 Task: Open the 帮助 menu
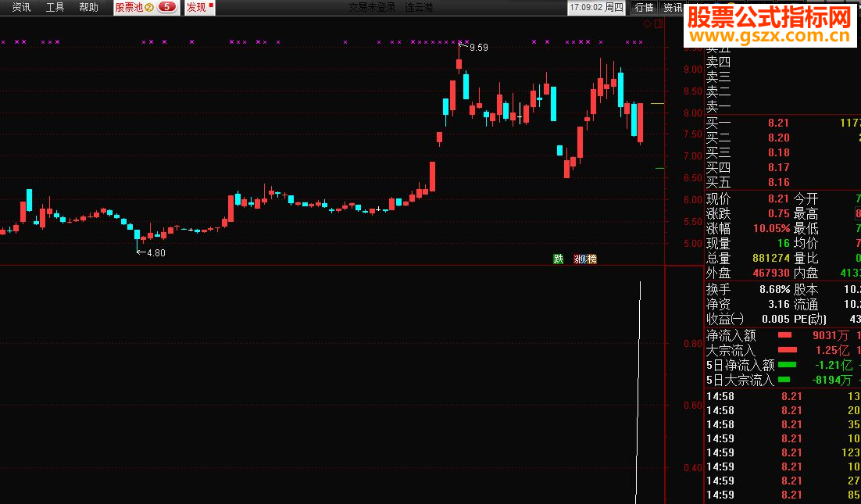pyautogui.click(x=88, y=7)
